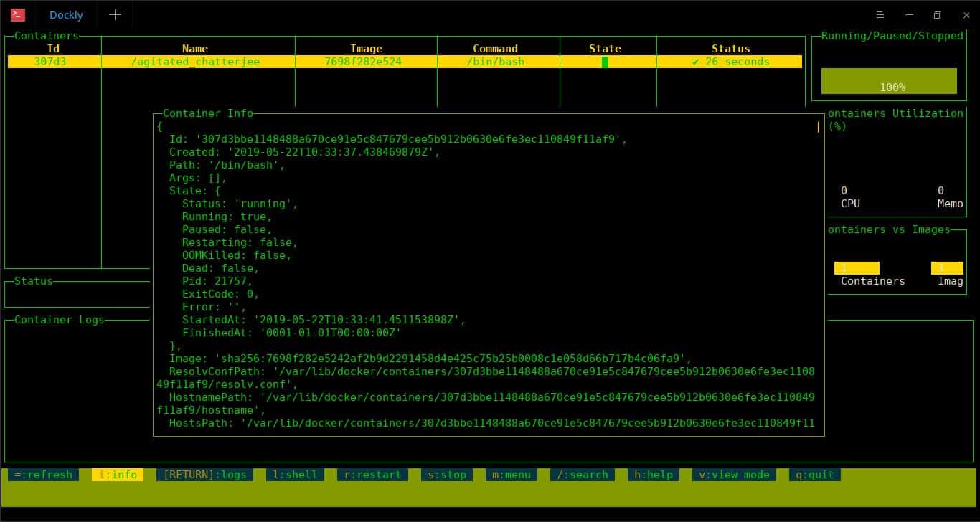Select the s:stop command

pyautogui.click(x=447, y=475)
